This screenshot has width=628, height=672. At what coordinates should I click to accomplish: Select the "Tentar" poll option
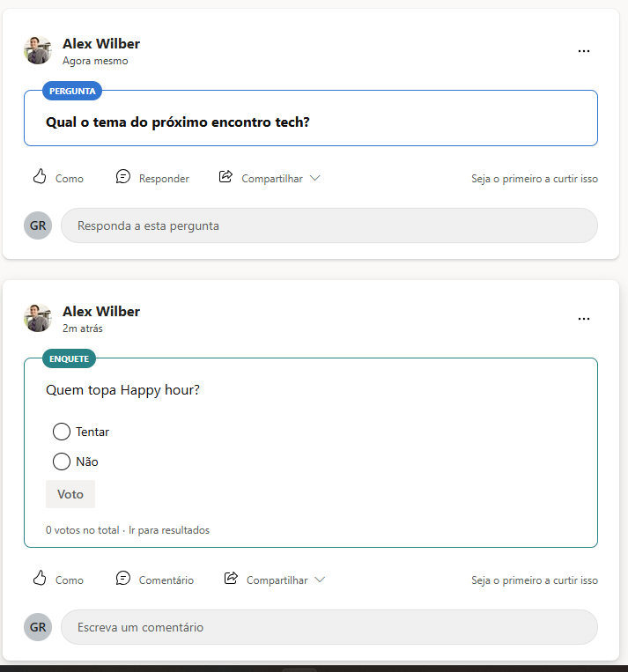point(62,432)
